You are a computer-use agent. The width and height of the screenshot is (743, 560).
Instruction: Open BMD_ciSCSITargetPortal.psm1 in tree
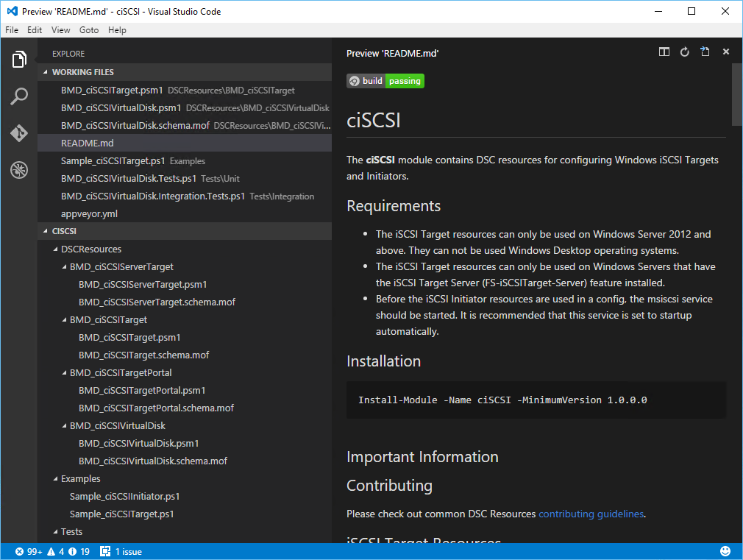pyautogui.click(x=185, y=391)
